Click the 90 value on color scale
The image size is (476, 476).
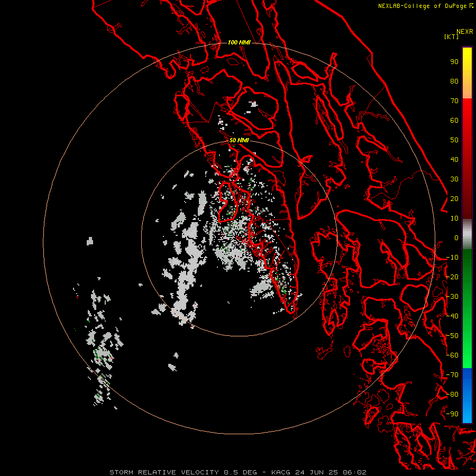454,62
